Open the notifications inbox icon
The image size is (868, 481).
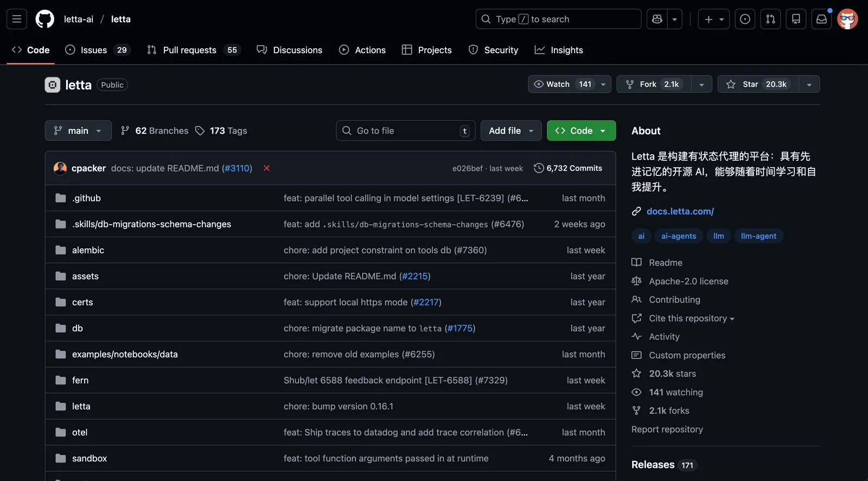tap(821, 19)
